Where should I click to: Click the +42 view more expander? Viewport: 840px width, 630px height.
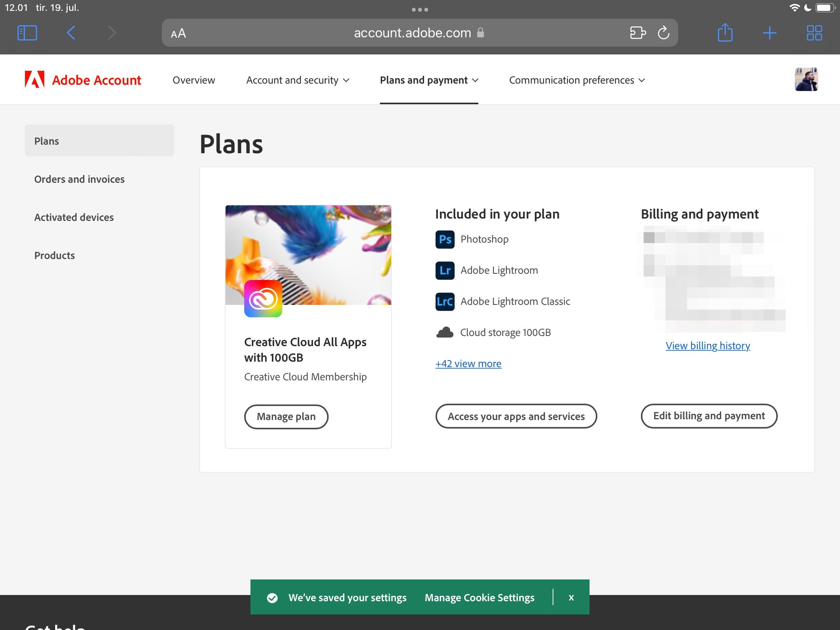coord(467,363)
